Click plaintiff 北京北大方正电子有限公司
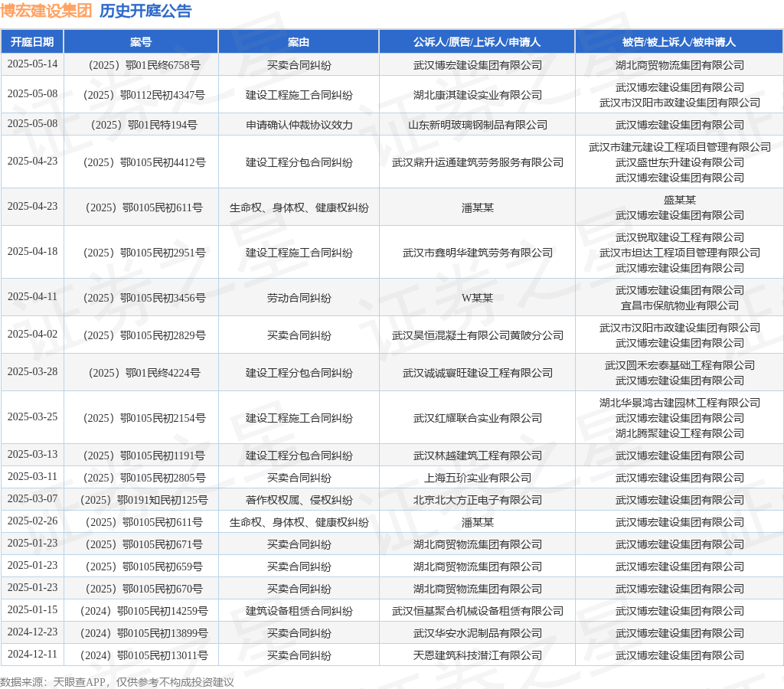 click(478, 500)
